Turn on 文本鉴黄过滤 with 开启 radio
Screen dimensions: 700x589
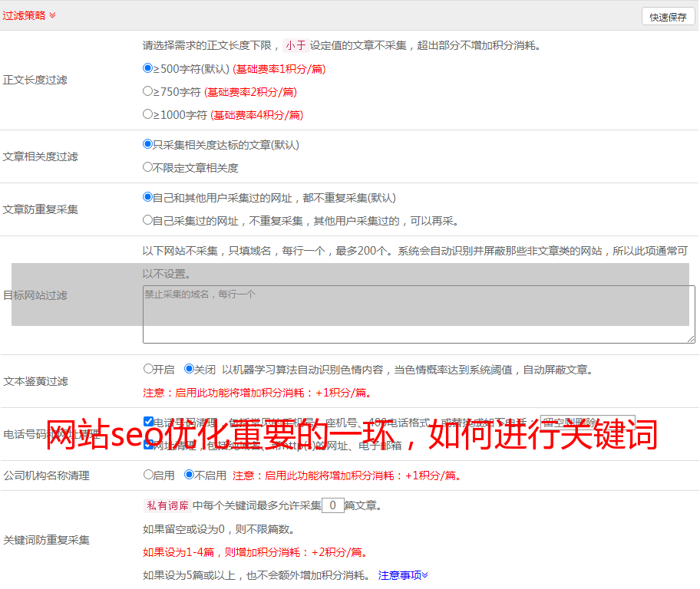(x=148, y=369)
